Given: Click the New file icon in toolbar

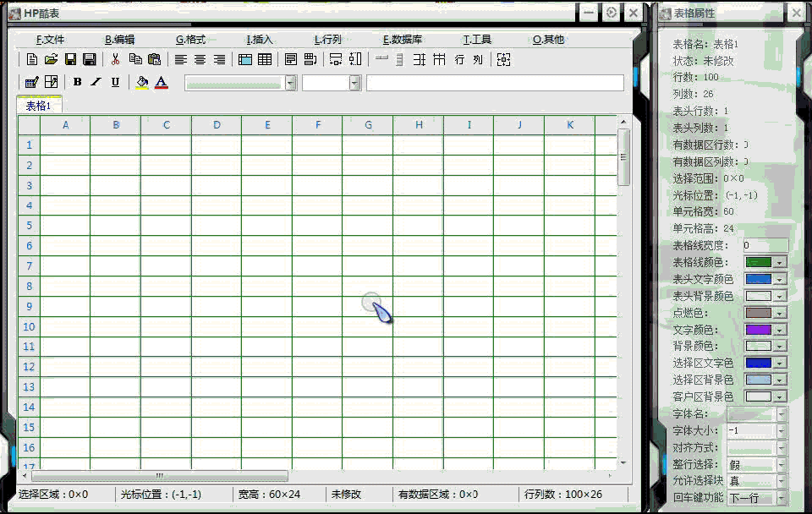Looking at the screenshot, I should pyautogui.click(x=32, y=59).
